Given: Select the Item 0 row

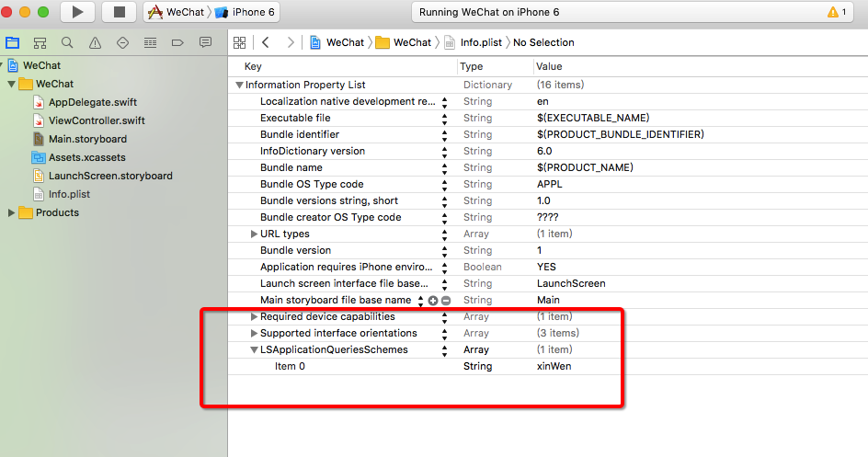Looking at the screenshot, I should pyautogui.click(x=548, y=366).
